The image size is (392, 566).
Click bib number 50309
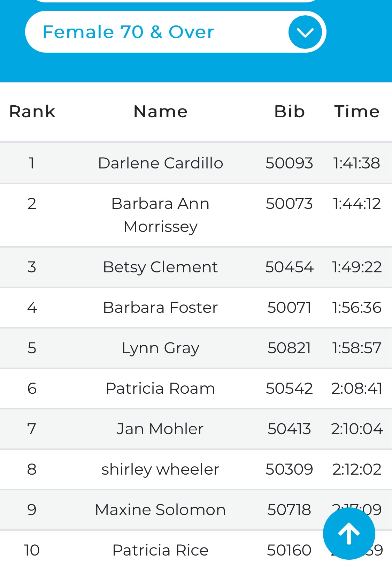(x=289, y=469)
